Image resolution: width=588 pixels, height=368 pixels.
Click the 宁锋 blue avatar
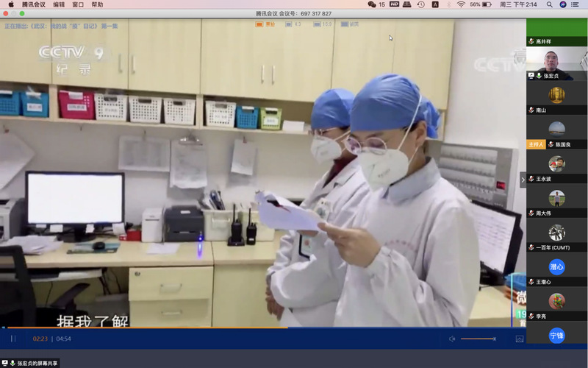pyautogui.click(x=556, y=336)
